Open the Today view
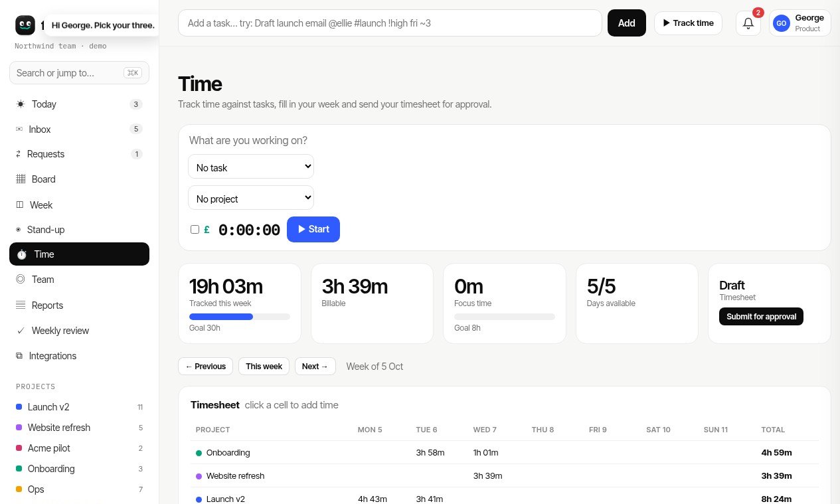 (x=79, y=104)
